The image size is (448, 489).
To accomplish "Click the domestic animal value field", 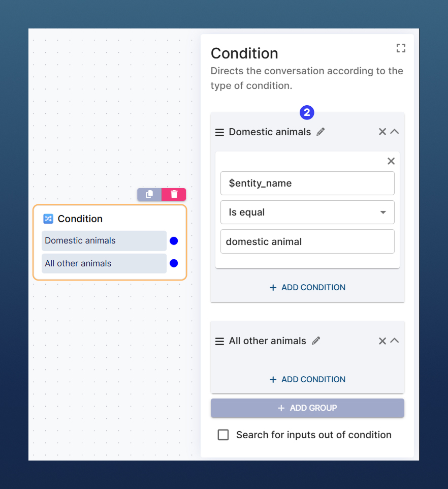I will pos(307,241).
